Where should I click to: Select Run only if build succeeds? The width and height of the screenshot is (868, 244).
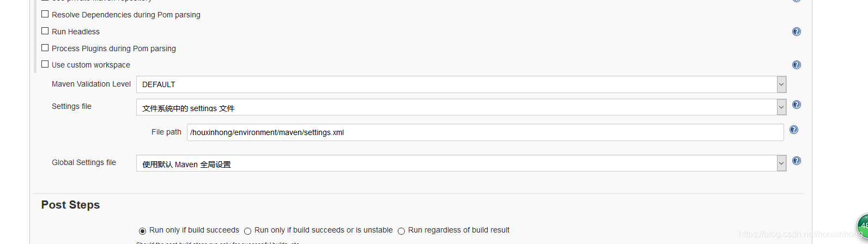point(143,231)
